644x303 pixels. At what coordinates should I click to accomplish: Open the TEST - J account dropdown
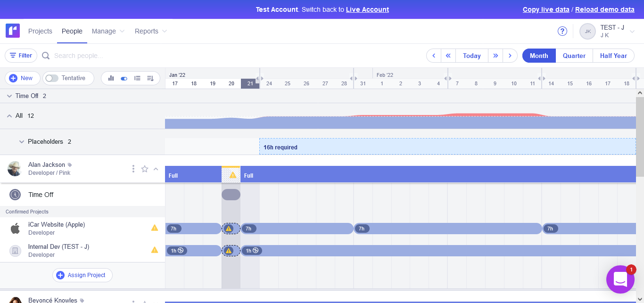click(632, 32)
